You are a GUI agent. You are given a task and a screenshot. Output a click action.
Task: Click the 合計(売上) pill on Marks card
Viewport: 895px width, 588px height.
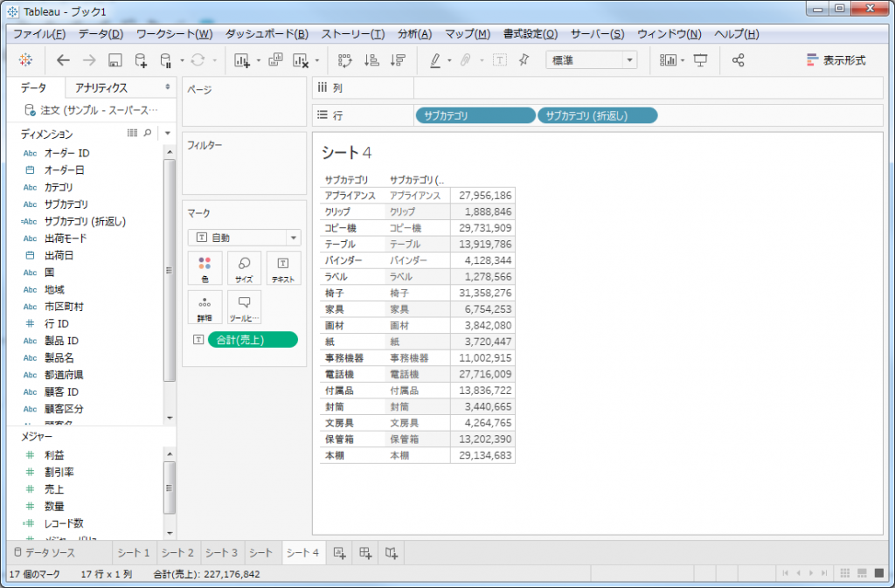253,340
